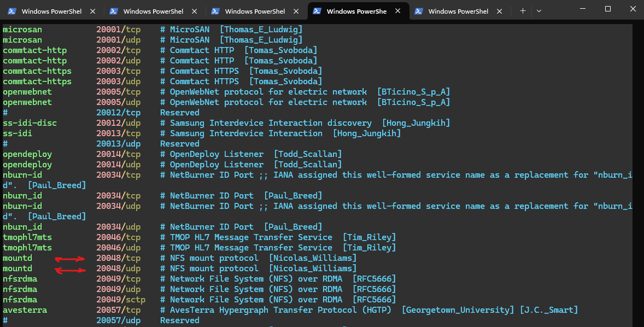Click "Reserved" on the 20057/udp row
This screenshot has height=327, width=644.
coord(179,320)
